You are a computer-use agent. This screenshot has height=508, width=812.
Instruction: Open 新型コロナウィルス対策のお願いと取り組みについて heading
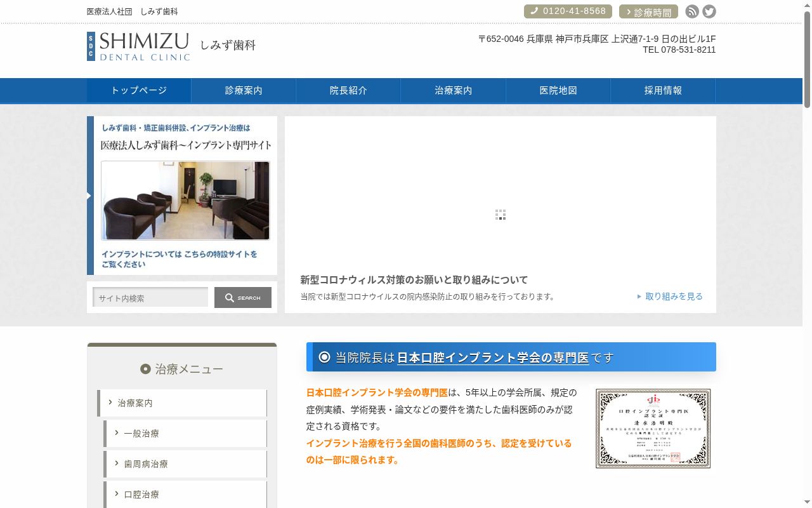[414, 280]
